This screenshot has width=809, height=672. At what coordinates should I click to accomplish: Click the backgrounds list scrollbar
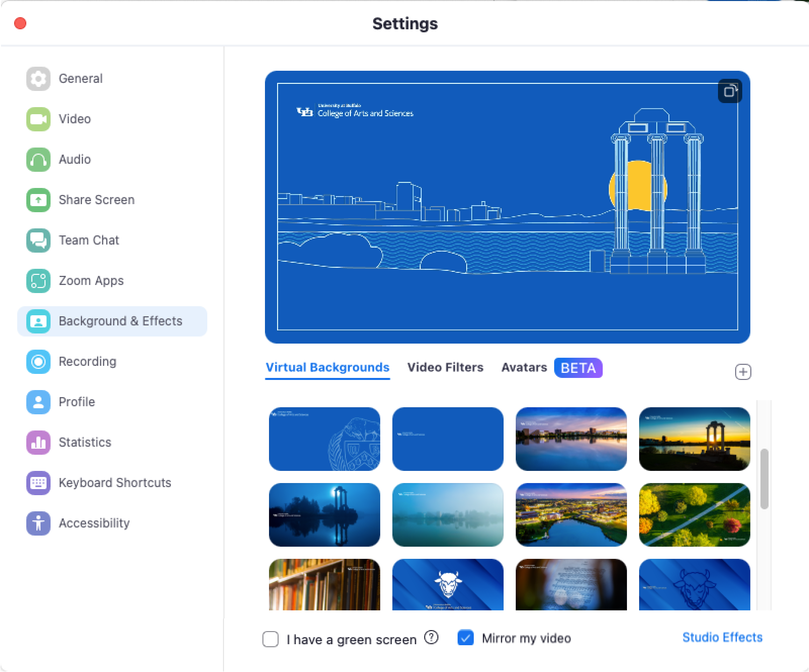(x=764, y=478)
